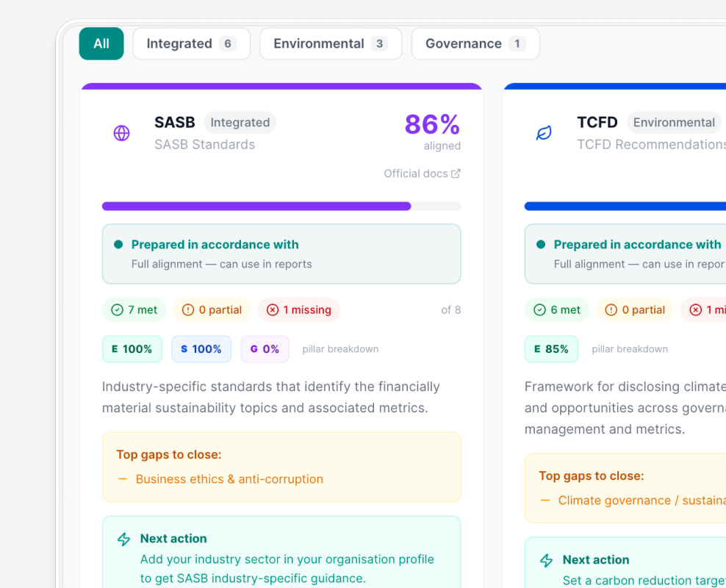Click the TCFD blue alignment progress bar
This screenshot has width=726, height=588.
[625, 206]
